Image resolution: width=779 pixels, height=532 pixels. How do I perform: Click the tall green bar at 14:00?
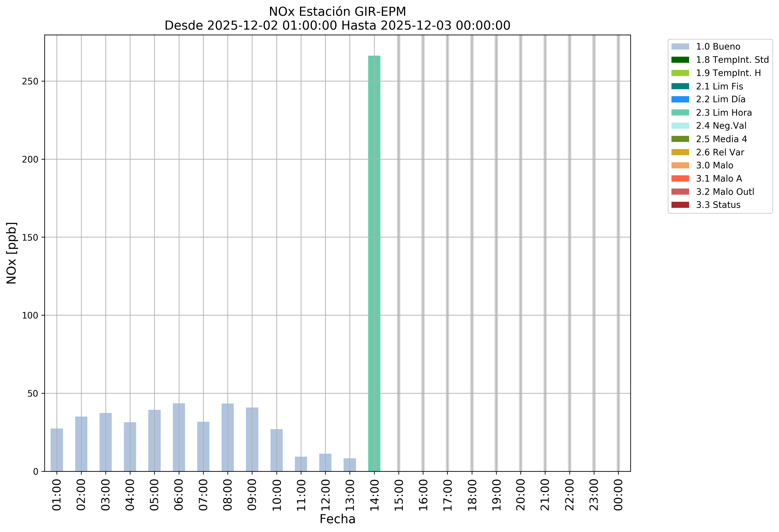374,263
